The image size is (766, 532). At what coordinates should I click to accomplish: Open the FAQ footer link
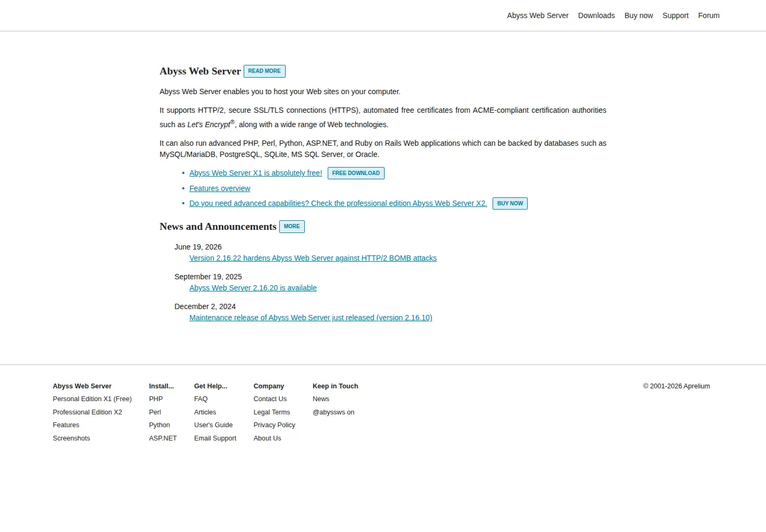[x=201, y=399]
